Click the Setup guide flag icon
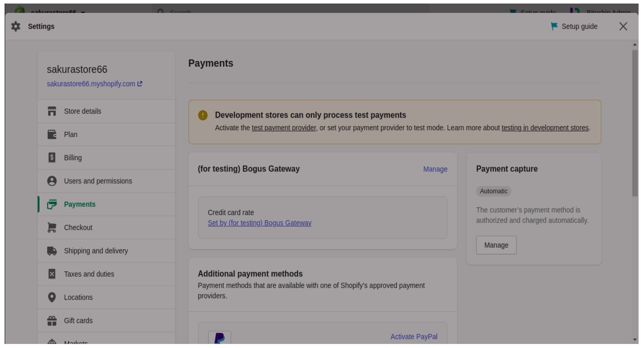The height and width of the screenshot is (348, 644). click(554, 26)
